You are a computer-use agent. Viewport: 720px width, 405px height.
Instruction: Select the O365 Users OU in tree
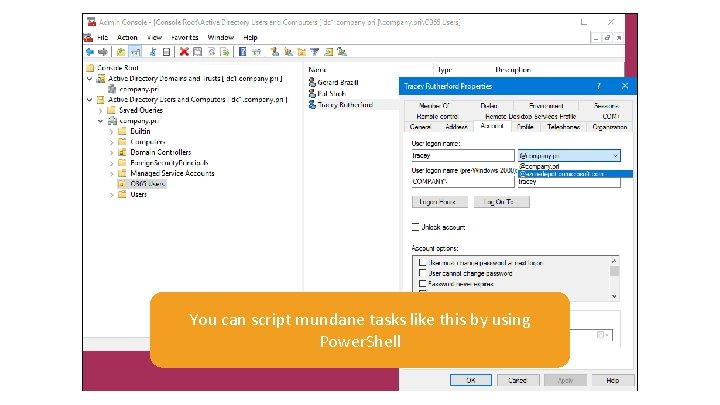(x=148, y=184)
